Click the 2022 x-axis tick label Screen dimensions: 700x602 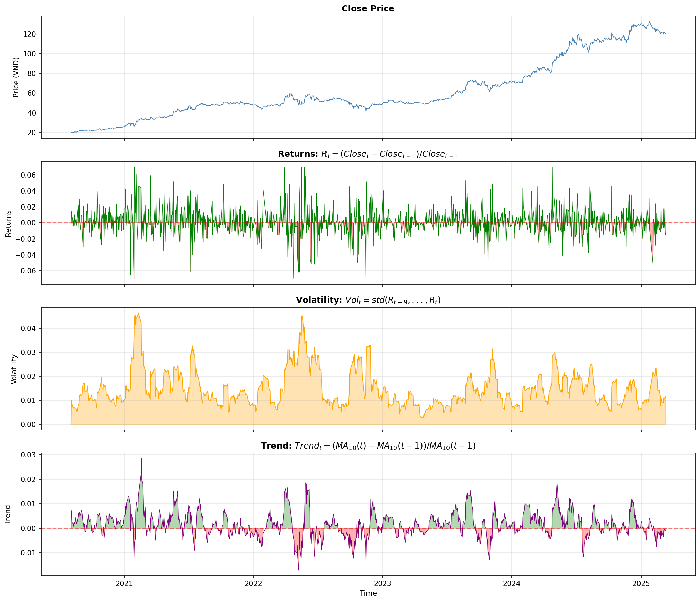(253, 583)
